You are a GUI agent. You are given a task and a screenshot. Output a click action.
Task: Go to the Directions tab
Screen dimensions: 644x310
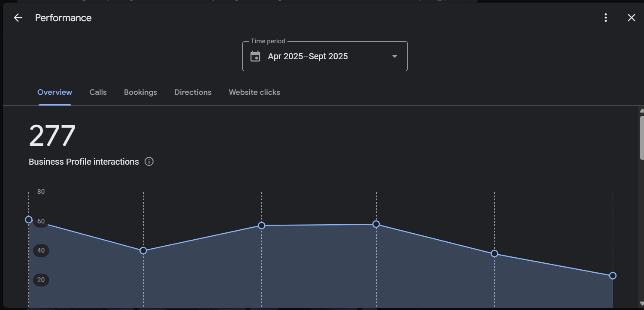tap(193, 92)
